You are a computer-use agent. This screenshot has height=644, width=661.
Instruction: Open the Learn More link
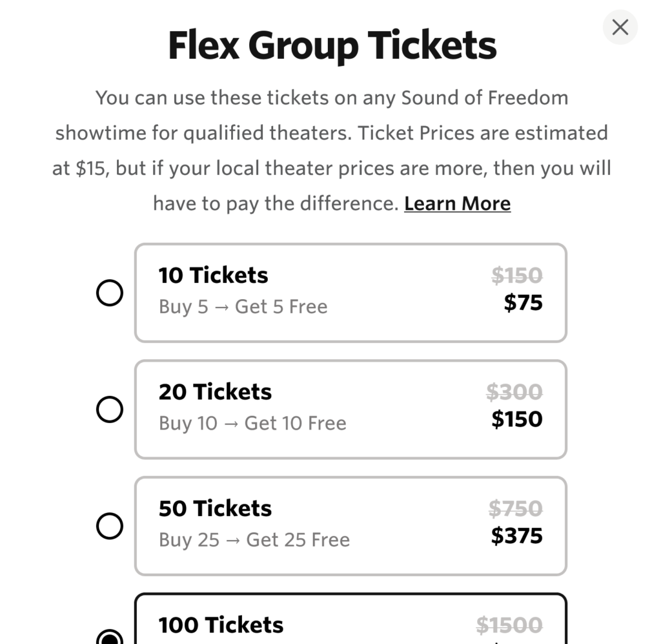(x=457, y=203)
